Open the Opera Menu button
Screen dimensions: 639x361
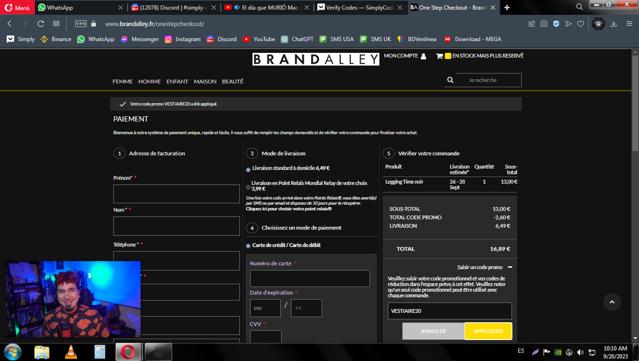click(17, 7)
